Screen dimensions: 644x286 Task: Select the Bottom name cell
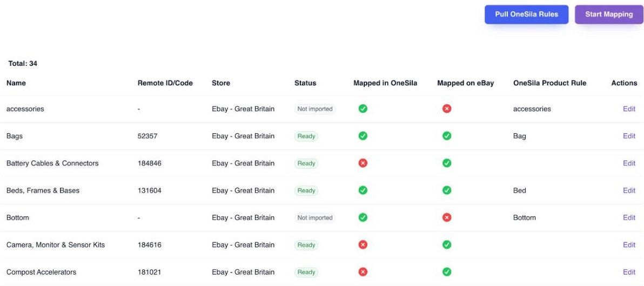tap(18, 217)
